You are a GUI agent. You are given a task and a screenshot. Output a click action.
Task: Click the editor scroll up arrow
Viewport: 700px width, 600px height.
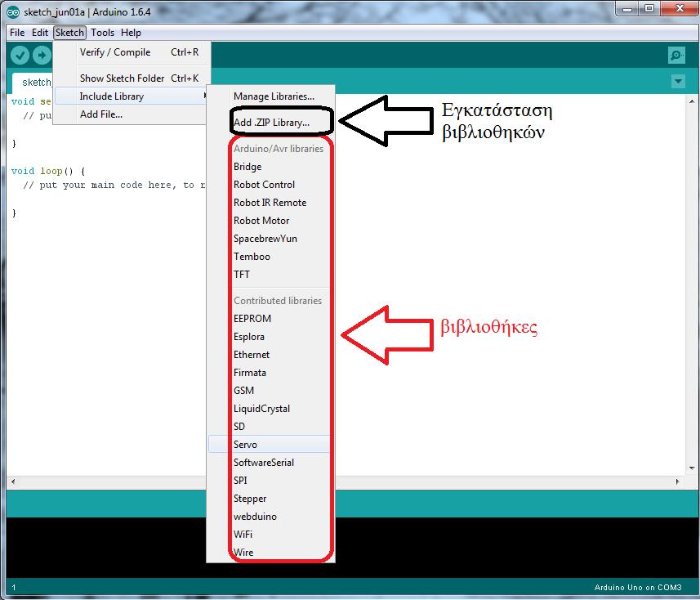coord(692,101)
